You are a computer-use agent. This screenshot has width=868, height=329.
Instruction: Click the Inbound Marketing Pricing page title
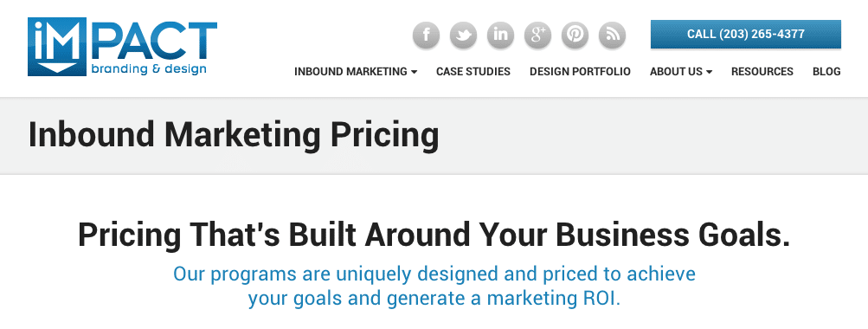(x=234, y=135)
